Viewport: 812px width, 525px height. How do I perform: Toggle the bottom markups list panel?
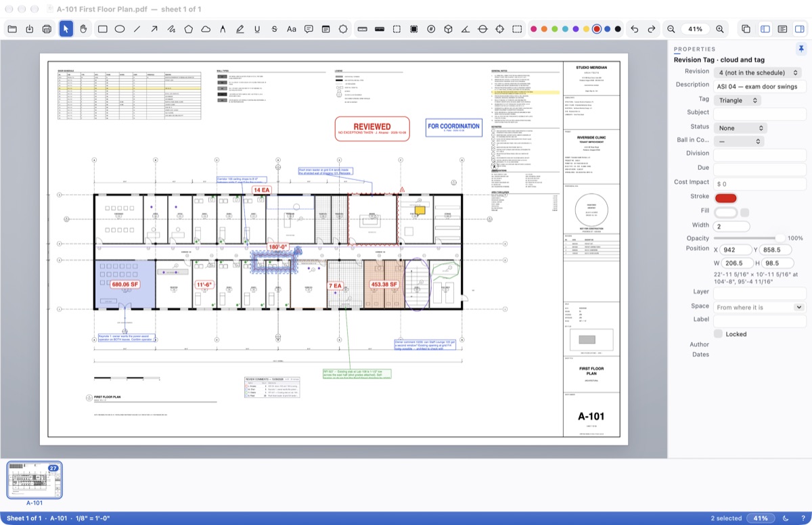click(x=782, y=29)
